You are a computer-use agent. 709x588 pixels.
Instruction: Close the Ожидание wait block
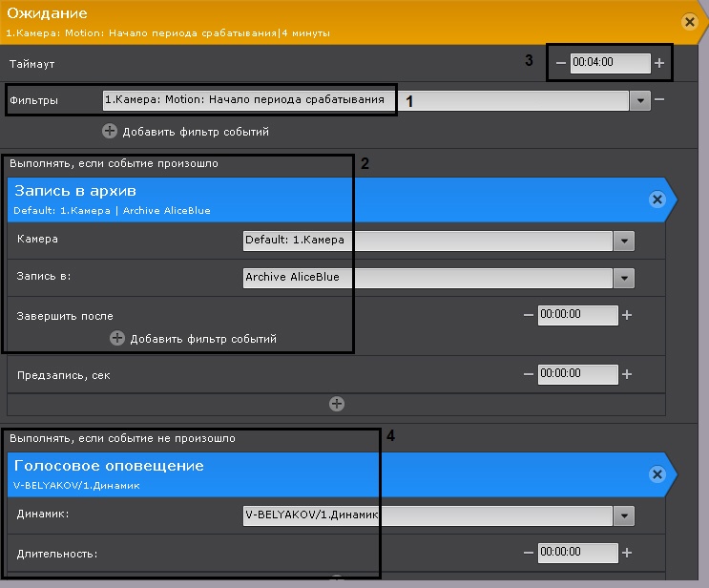click(690, 21)
